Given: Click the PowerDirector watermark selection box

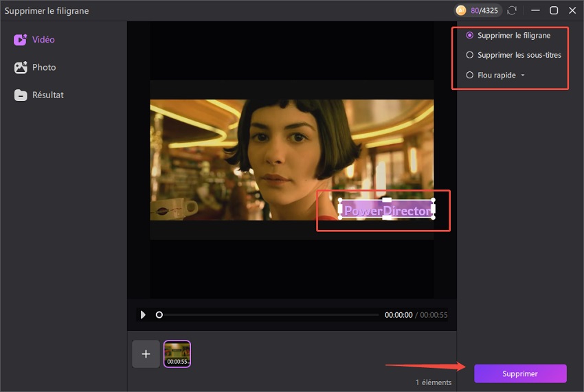Looking at the screenshot, I should click(387, 209).
